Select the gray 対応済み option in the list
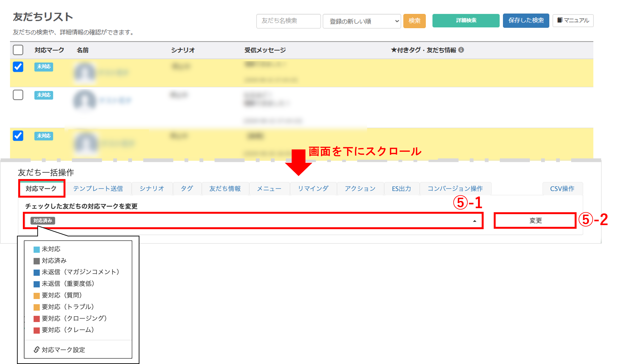The width and height of the screenshot is (618, 364). [54, 261]
